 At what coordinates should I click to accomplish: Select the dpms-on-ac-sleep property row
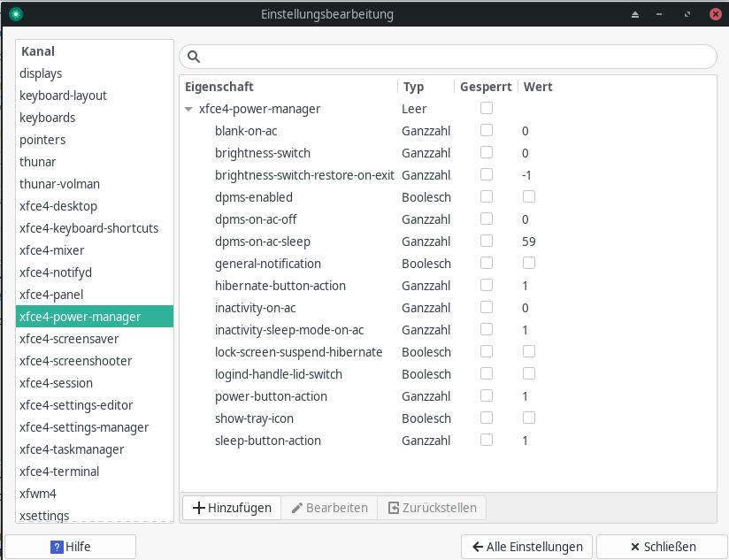tap(263, 242)
